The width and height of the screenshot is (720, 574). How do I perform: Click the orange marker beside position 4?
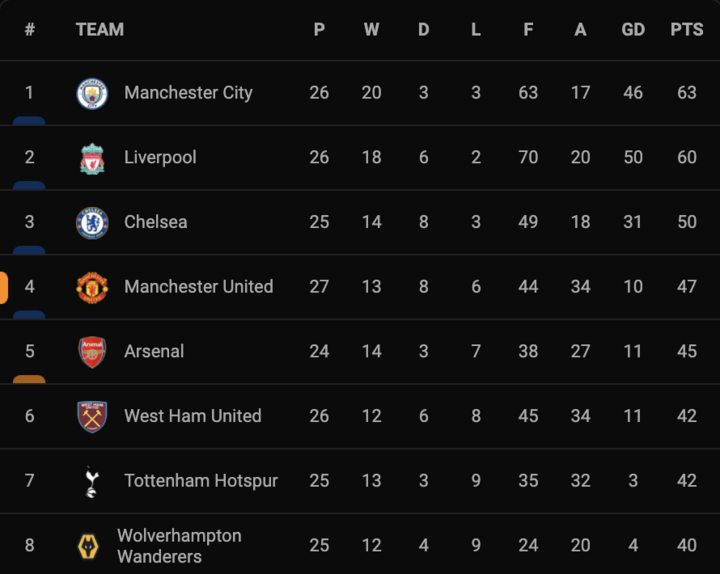(x=3, y=287)
